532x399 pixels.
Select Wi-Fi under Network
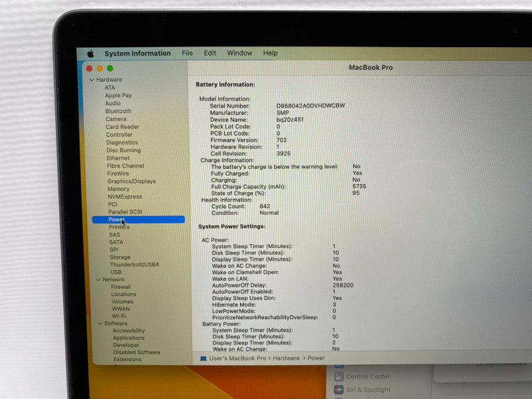119,316
